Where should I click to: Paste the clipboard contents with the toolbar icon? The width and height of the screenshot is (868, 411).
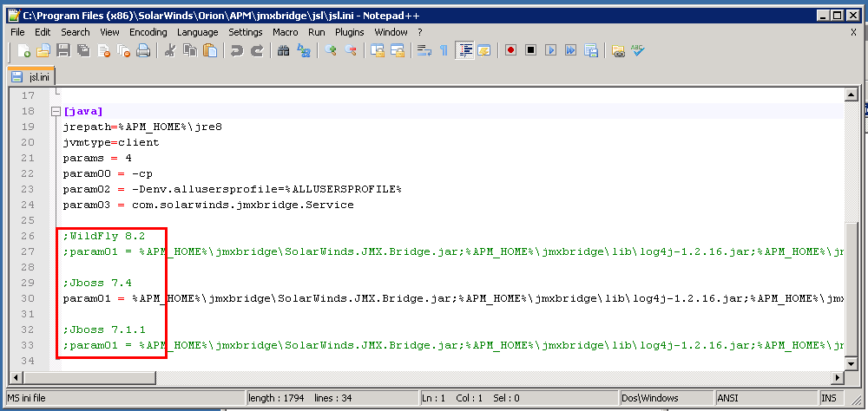pyautogui.click(x=210, y=51)
